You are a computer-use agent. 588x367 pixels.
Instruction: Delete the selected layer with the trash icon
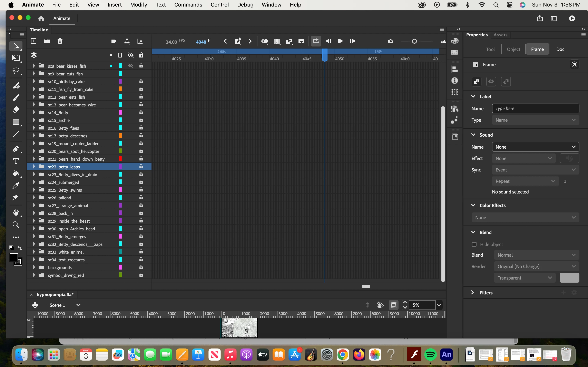click(x=60, y=41)
